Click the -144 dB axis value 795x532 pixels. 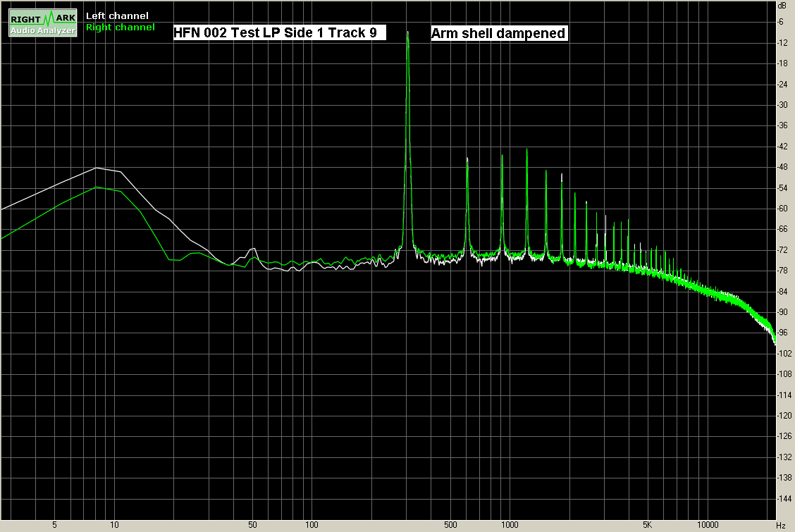[784, 499]
